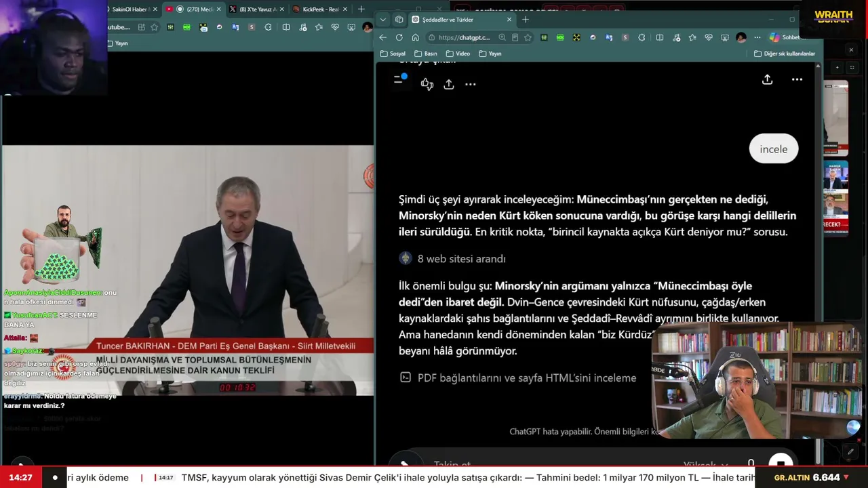Open extensions puzzle icon in YouTube window
The image size is (868, 488).
[269, 27]
